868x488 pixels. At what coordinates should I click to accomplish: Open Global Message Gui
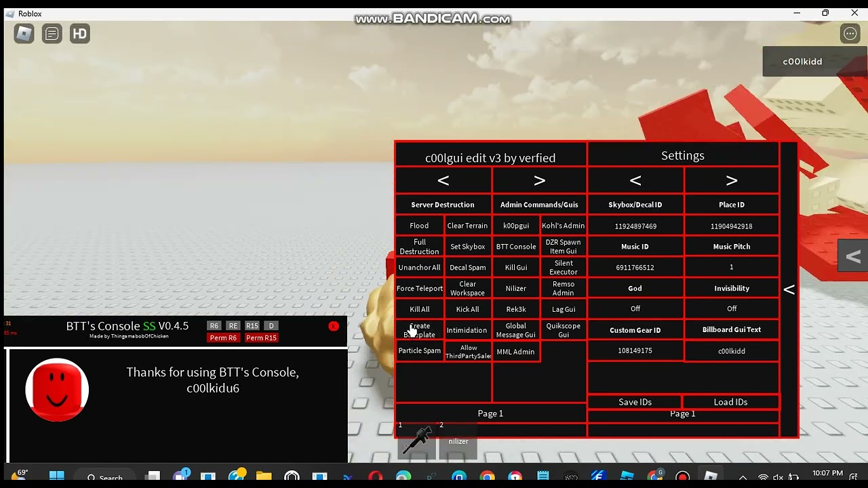[515, 330]
